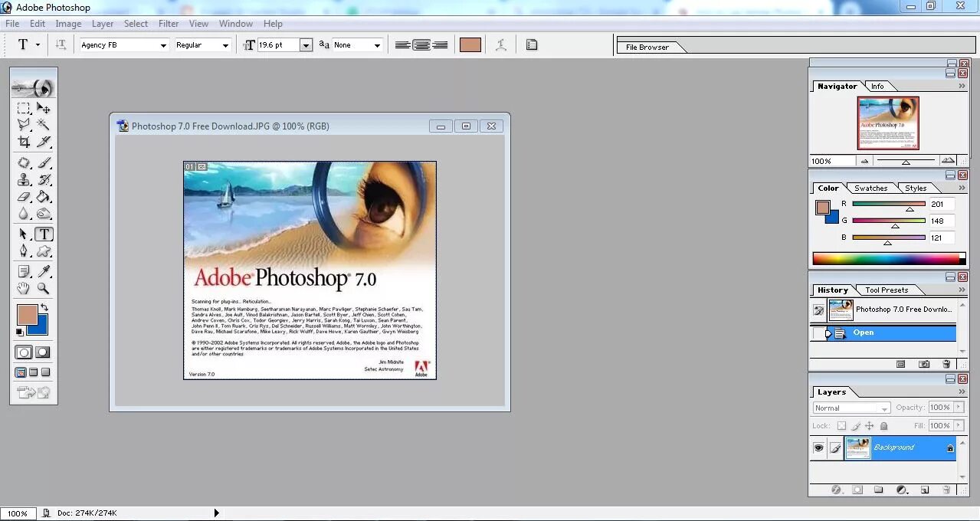Switch to Standard Screen Mode
This screenshot has width=980, height=521.
[21, 373]
